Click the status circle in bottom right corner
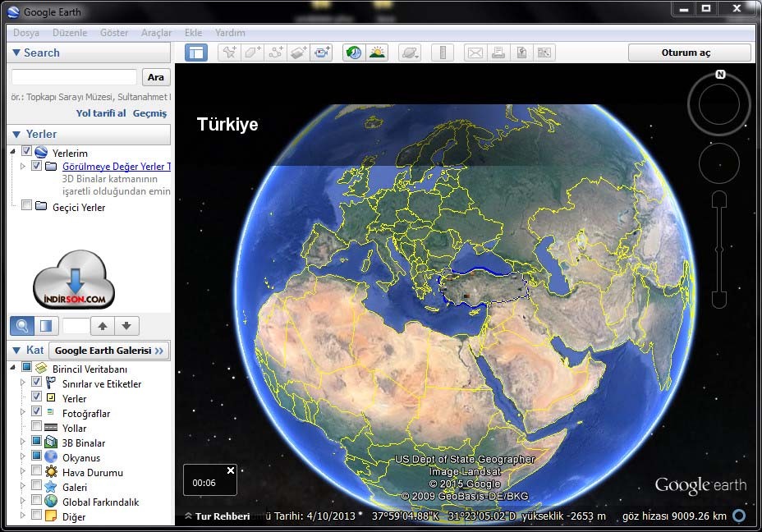This screenshot has height=532, width=762. pyautogui.click(x=739, y=516)
